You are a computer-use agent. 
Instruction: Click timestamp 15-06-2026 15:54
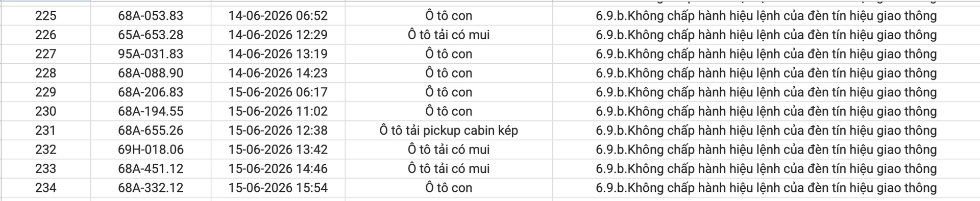pyautogui.click(x=278, y=188)
